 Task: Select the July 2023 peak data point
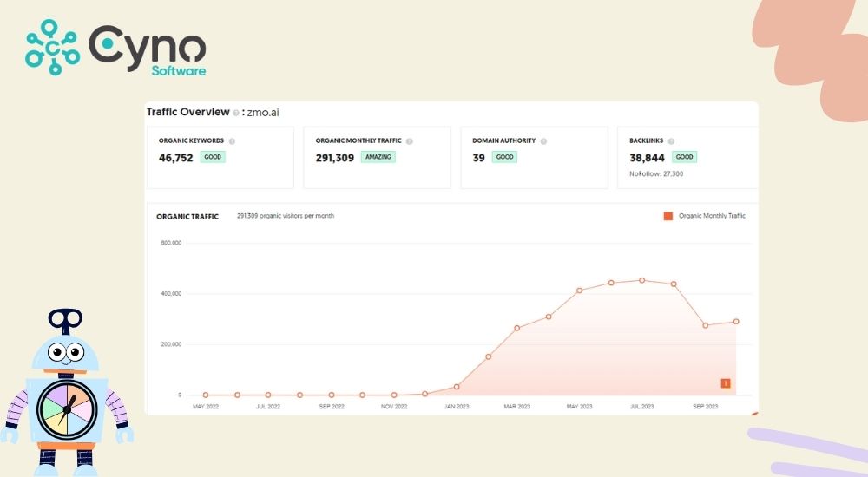642,280
